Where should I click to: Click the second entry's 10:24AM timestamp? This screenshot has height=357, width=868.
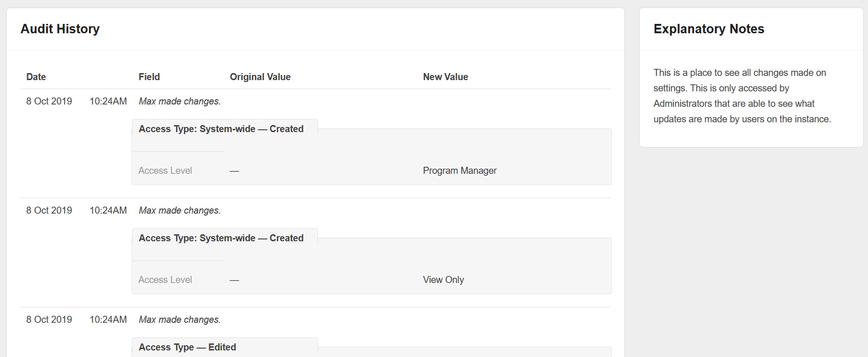[108, 210]
